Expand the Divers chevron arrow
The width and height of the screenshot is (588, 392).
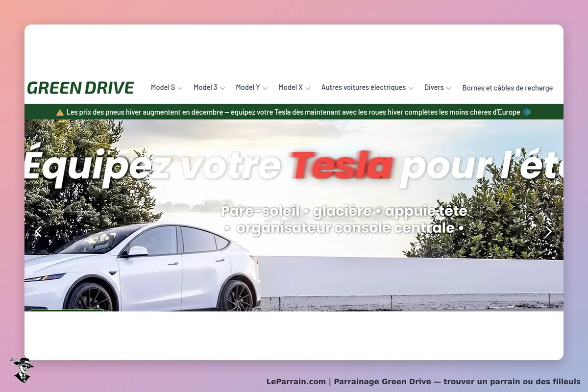tap(449, 88)
